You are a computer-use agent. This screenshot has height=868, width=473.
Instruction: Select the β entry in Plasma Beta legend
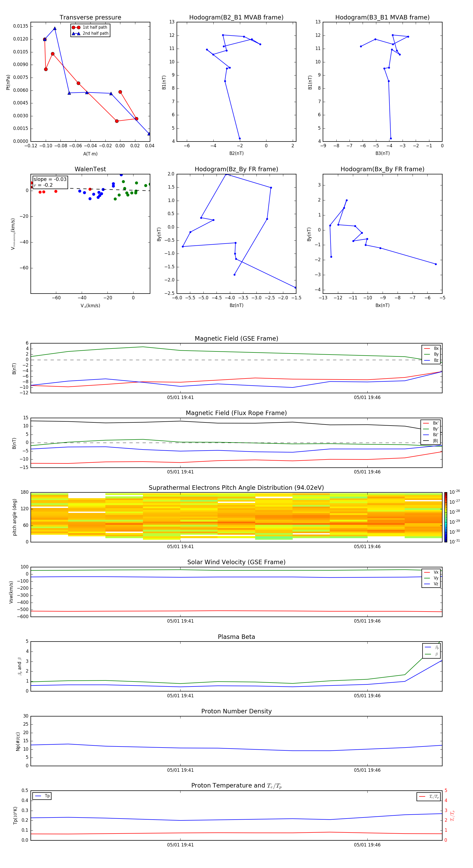(x=431, y=654)
